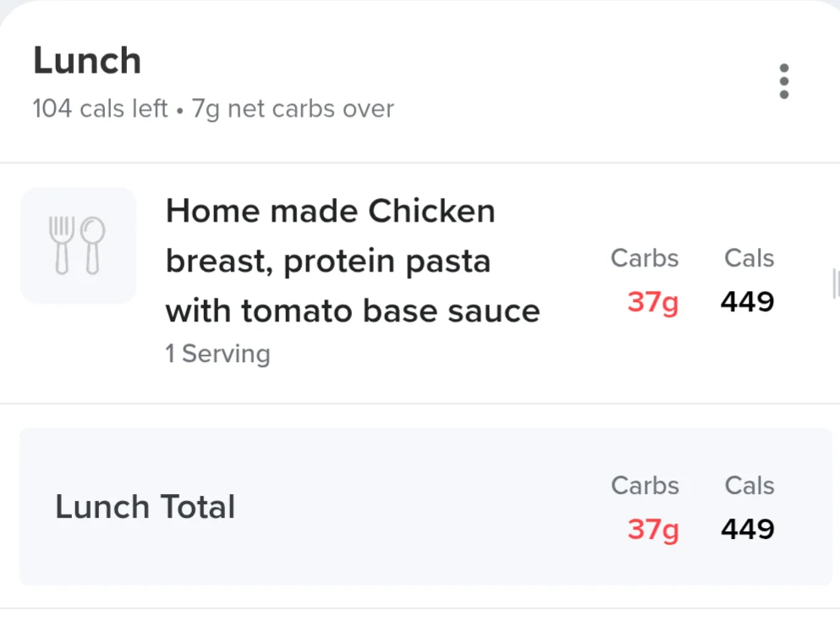Click the Cals label in Lunch Total
840x621 pixels.
[x=749, y=486]
